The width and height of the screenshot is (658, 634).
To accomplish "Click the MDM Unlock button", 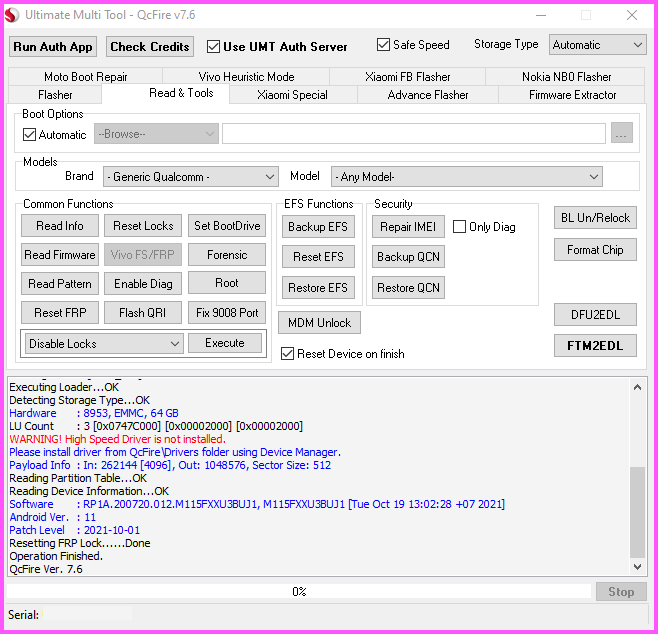I will click(x=319, y=323).
